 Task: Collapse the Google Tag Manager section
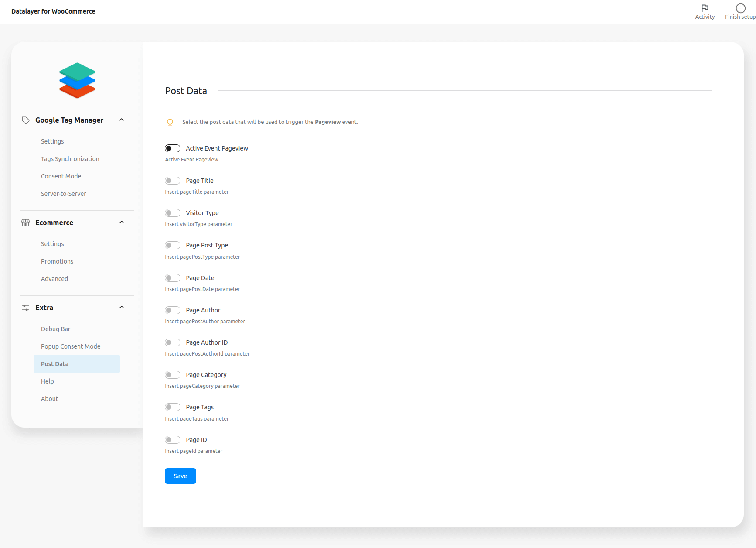pyautogui.click(x=122, y=120)
